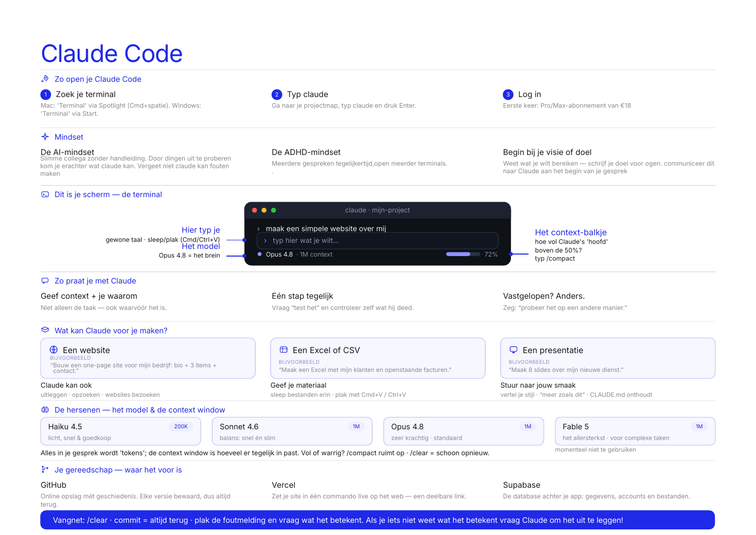Click the sparkle icon next to Mindset
Image resolution: width=756 pixels, height=535 pixels.
45,137
